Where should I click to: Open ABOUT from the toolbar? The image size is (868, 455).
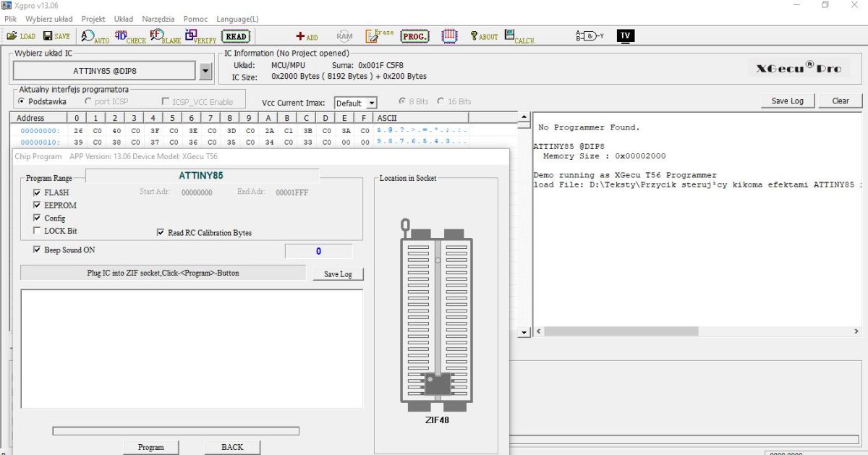[484, 36]
